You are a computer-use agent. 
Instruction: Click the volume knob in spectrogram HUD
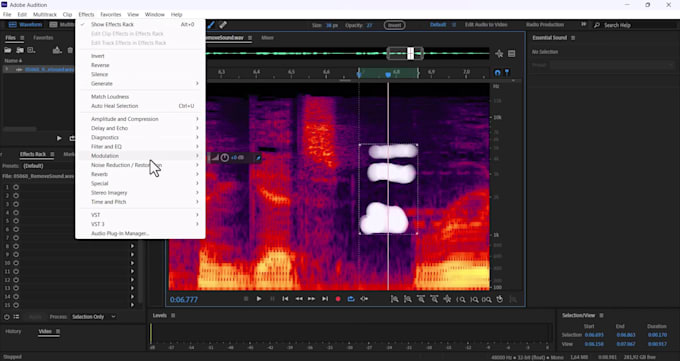coord(225,158)
